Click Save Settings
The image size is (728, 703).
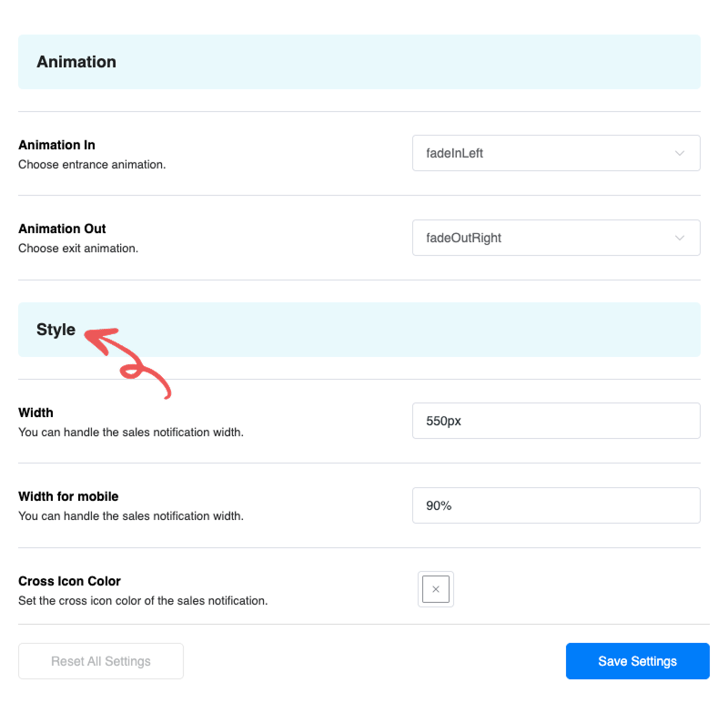click(x=637, y=661)
